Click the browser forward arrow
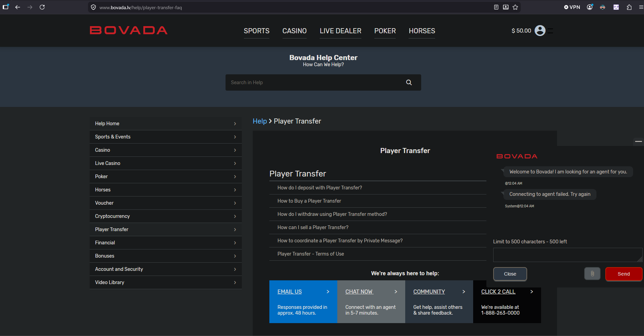Image resolution: width=644 pixels, height=336 pixels. point(30,7)
